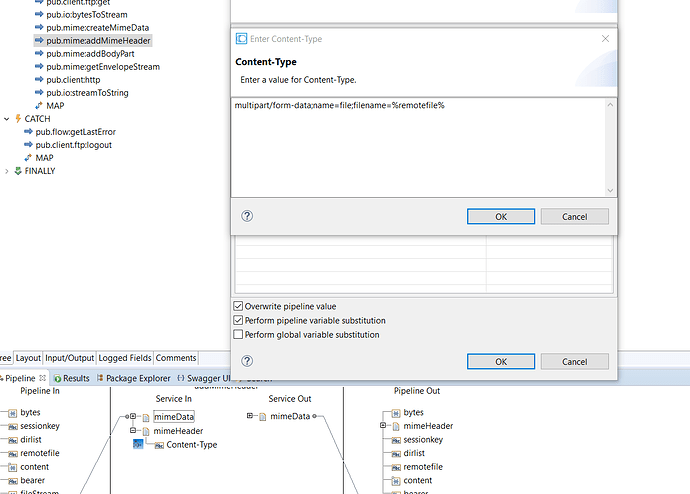Screen dimensions: 690x494
Task: Expand the FINALLY block
Action: click(7, 171)
